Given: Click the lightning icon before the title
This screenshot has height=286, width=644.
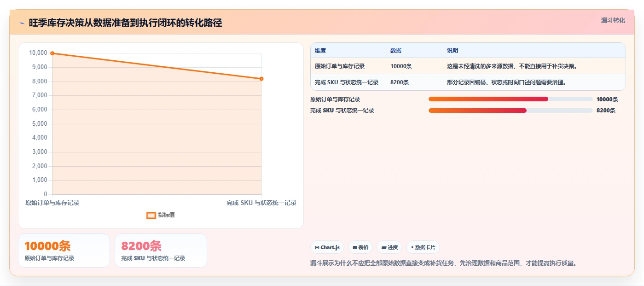Looking at the screenshot, I should pos(22,23).
